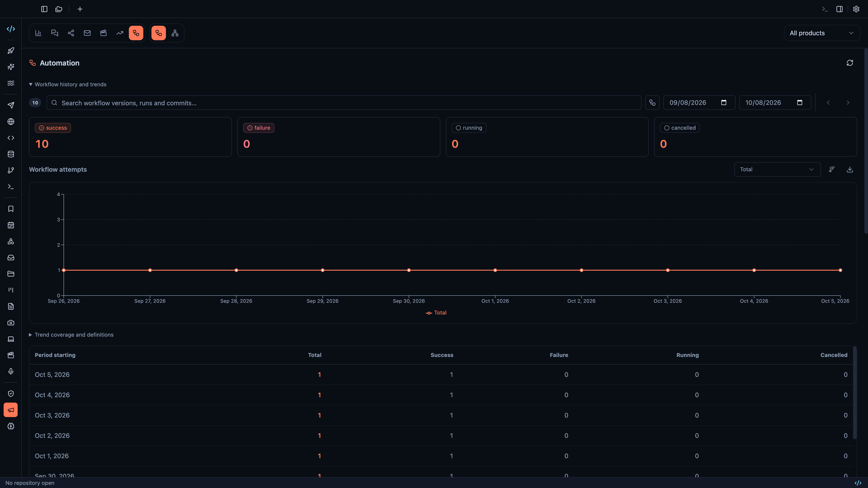The height and width of the screenshot is (488, 868).
Task: Go to next date range
Action: click(x=848, y=103)
